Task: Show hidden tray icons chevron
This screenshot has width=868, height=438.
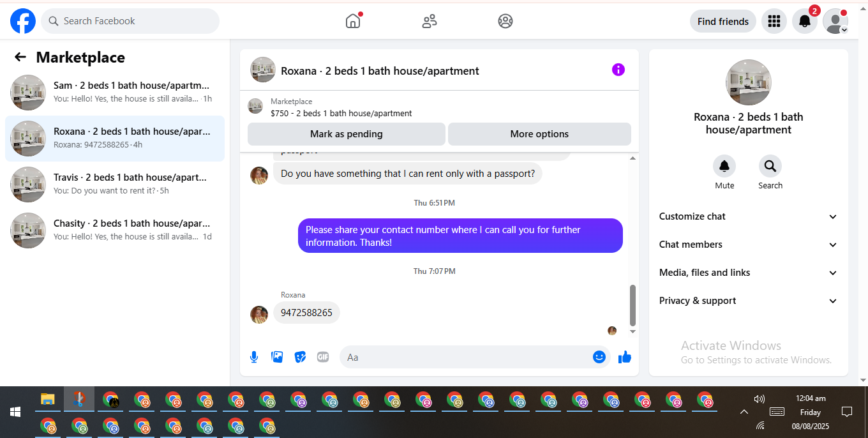Action: point(744,412)
